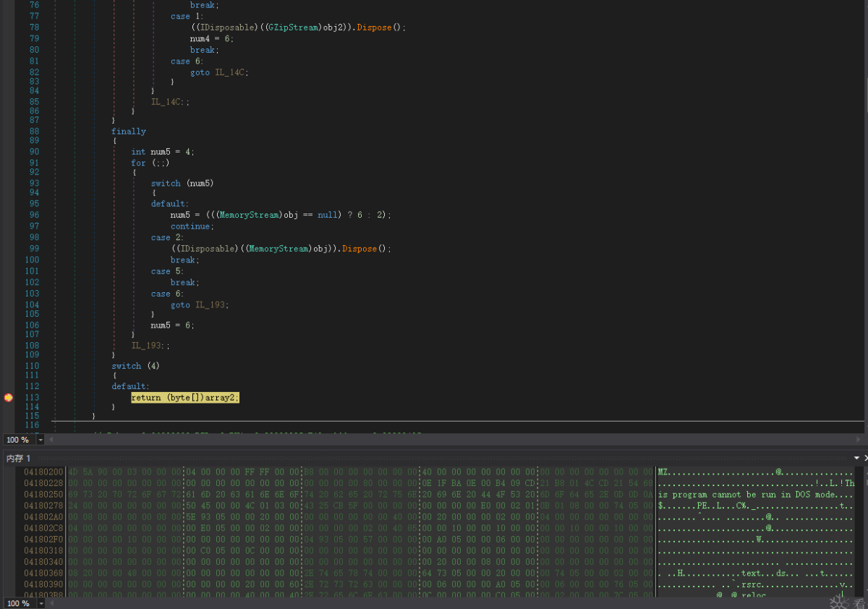The width and height of the screenshot is (868, 609).
Task: Click the breakpoint marker on line 113
Action: 9,397
